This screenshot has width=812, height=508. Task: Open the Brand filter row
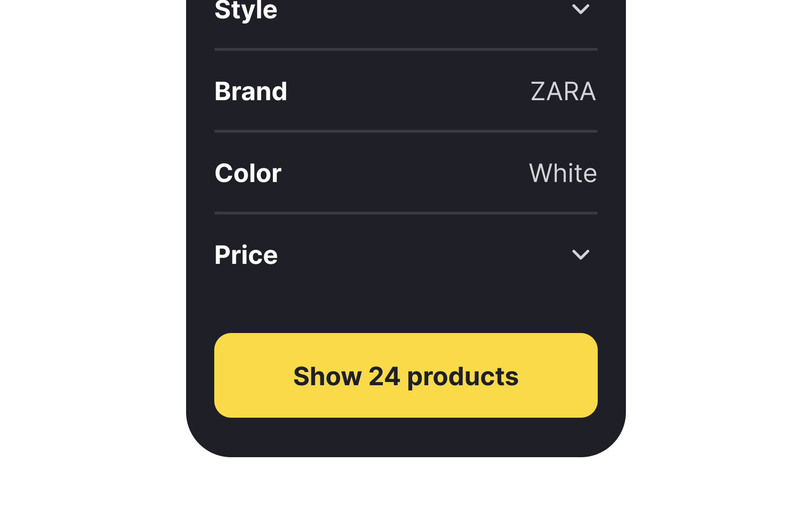pos(406,91)
